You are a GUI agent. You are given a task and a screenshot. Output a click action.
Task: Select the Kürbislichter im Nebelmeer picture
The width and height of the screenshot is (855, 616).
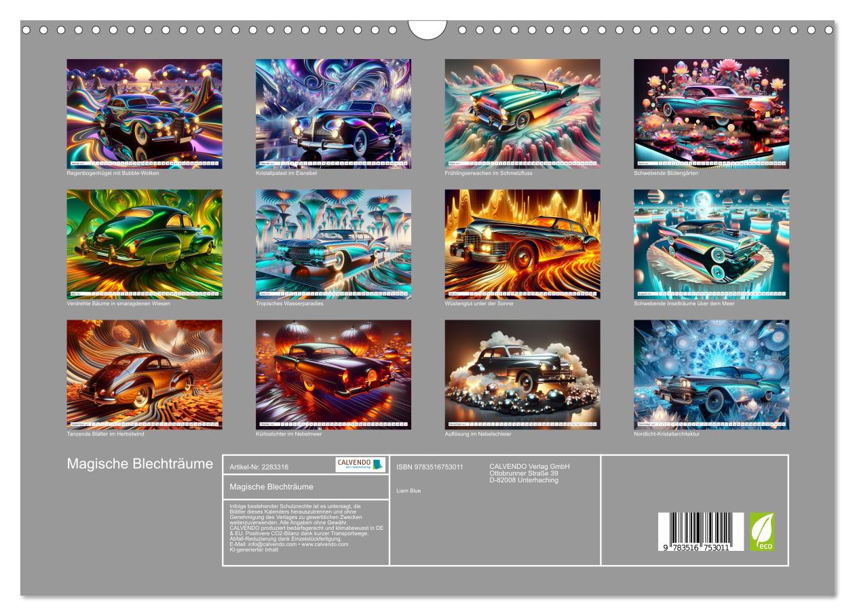click(333, 374)
